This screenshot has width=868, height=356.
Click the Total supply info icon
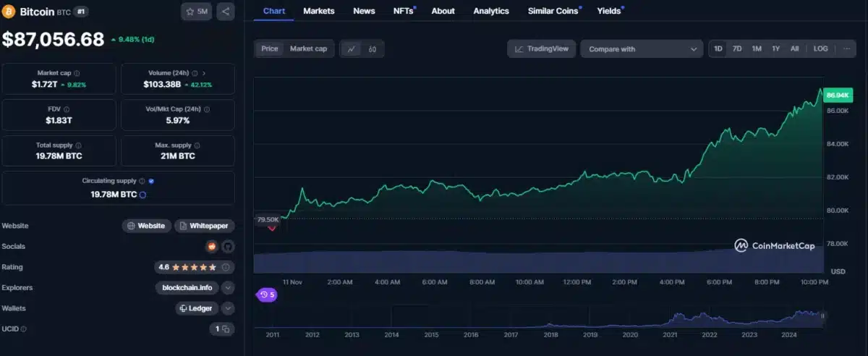coord(79,145)
